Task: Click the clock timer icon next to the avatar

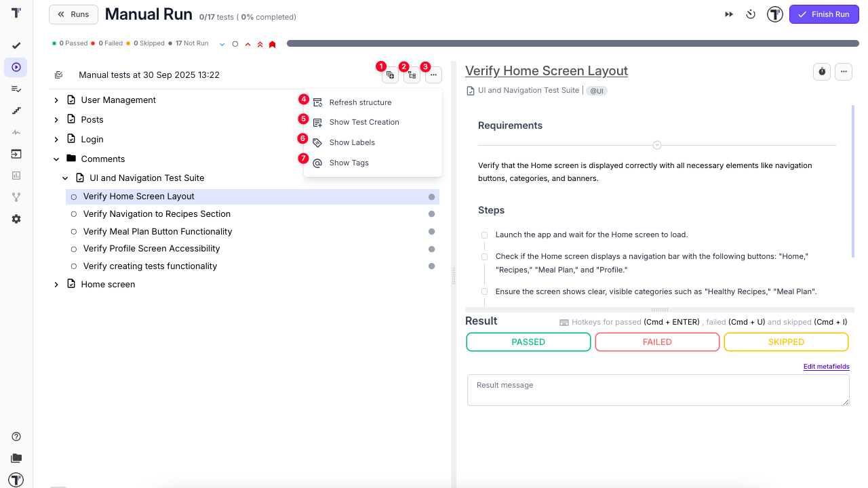Action: (x=751, y=14)
